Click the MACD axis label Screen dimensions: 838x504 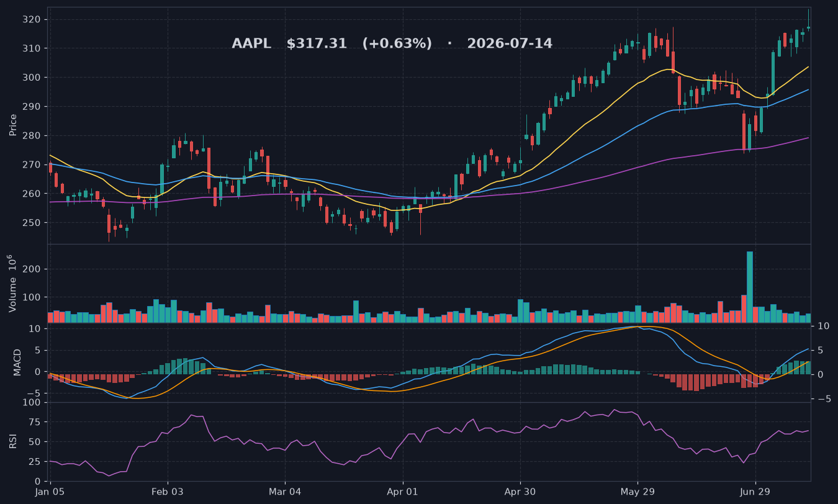tap(17, 362)
